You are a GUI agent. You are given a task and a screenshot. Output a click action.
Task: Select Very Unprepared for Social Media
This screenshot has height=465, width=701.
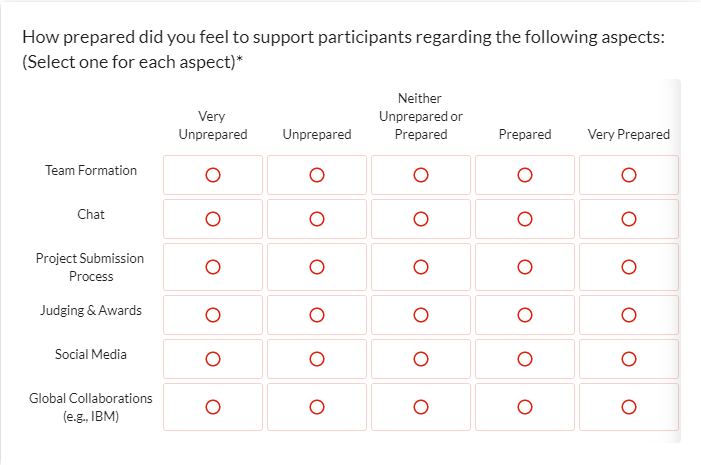pyautogui.click(x=212, y=359)
